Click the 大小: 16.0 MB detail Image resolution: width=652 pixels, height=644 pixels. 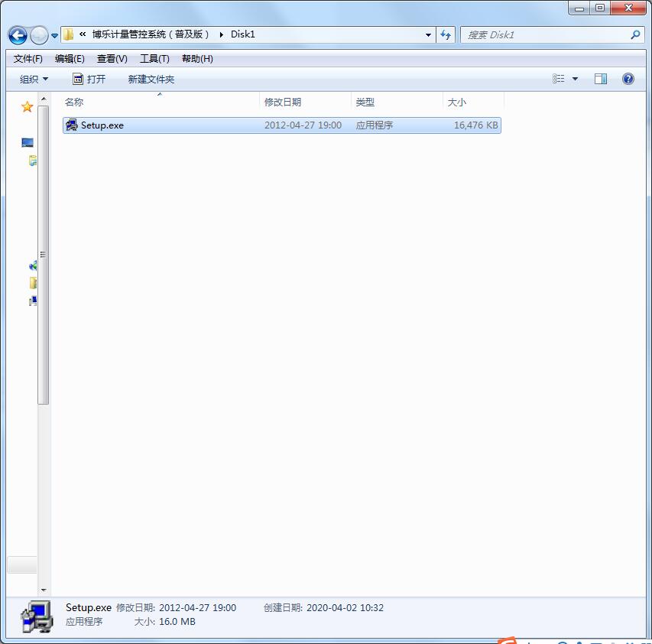click(x=164, y=622)
